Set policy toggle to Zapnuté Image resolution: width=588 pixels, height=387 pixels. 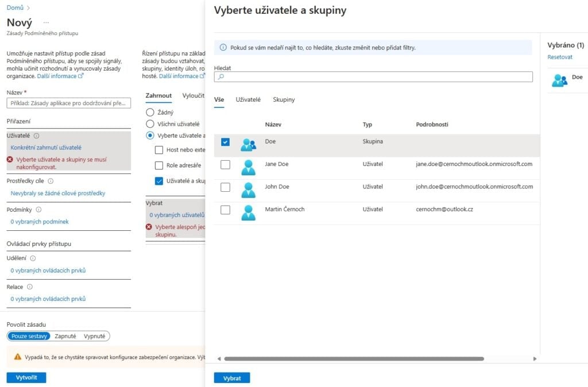pos(65,336)
